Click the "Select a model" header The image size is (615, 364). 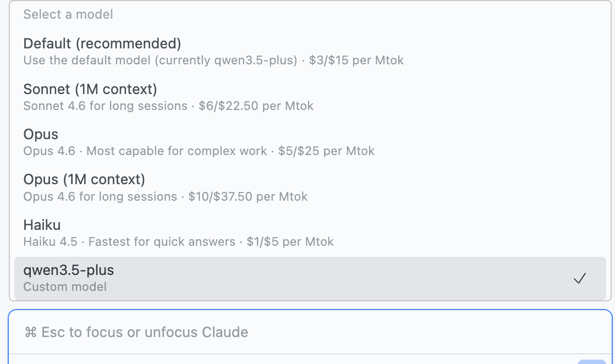pos(68,14)
